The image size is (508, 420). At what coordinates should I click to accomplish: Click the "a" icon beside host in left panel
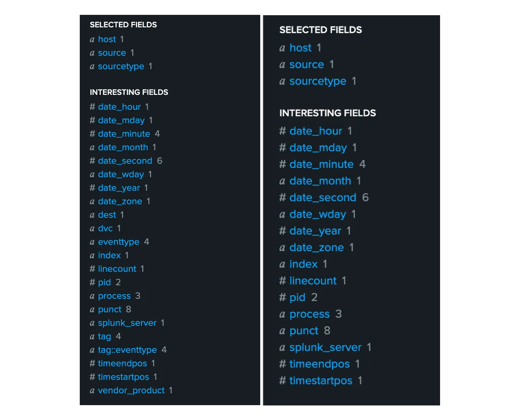[x=92, y=40]
